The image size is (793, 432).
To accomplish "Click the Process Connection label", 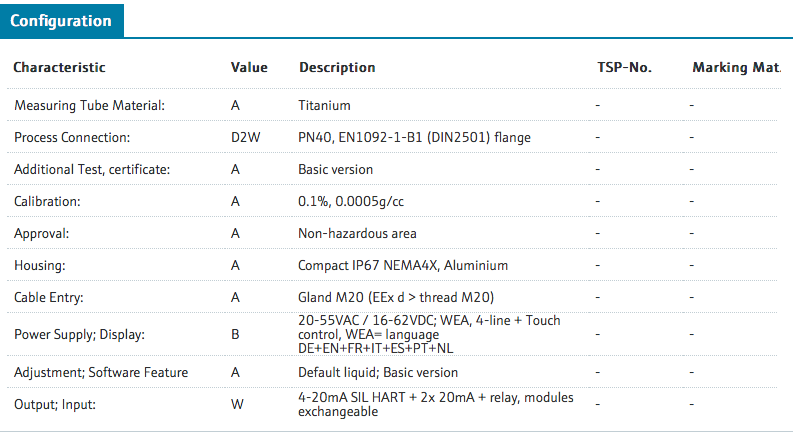I will 72,138.
